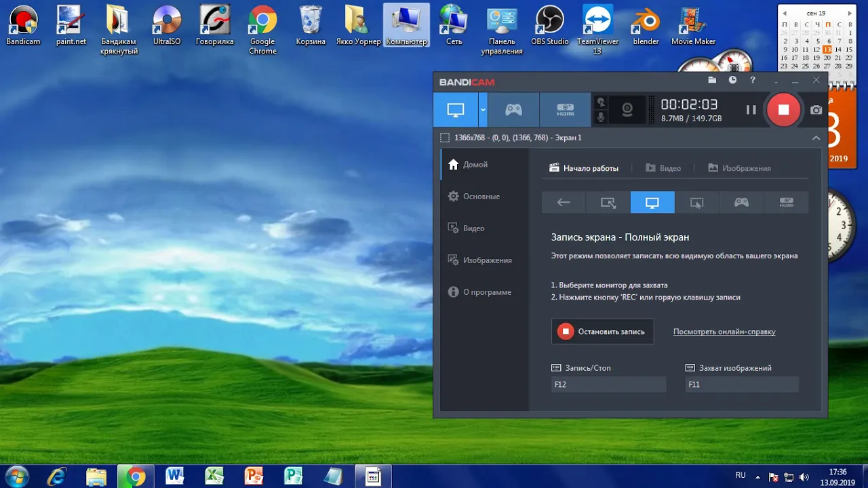Select the gamepad mode in tutorial row
The height and width of the screenshot is (488, 868).
click(742, 202)
